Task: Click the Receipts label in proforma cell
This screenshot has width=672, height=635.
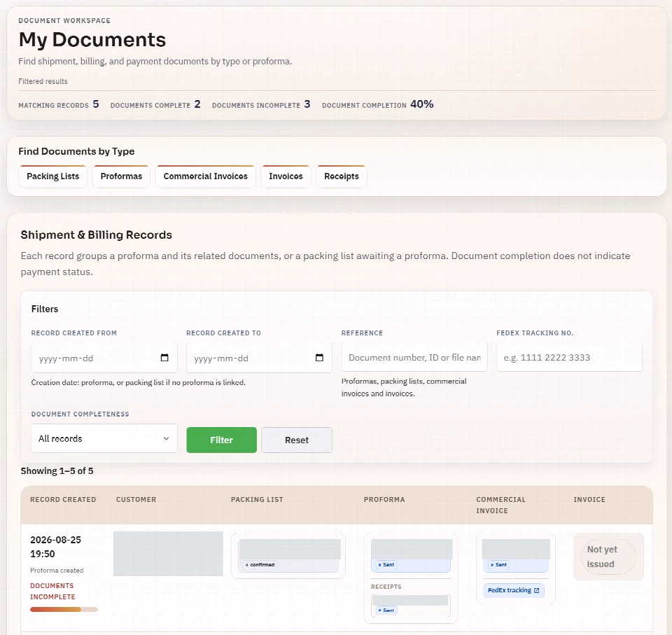Action: (386, 587)
